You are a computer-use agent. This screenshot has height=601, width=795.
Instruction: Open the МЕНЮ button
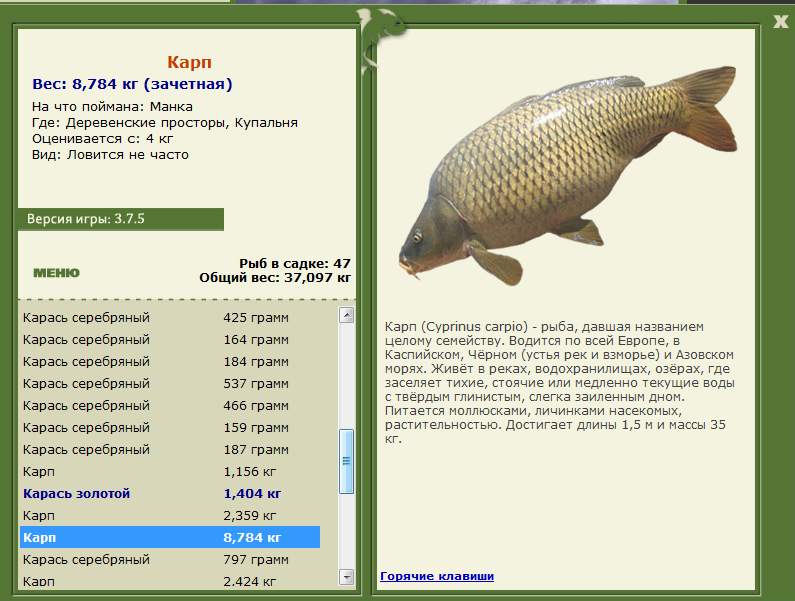[x=56, y=273]
